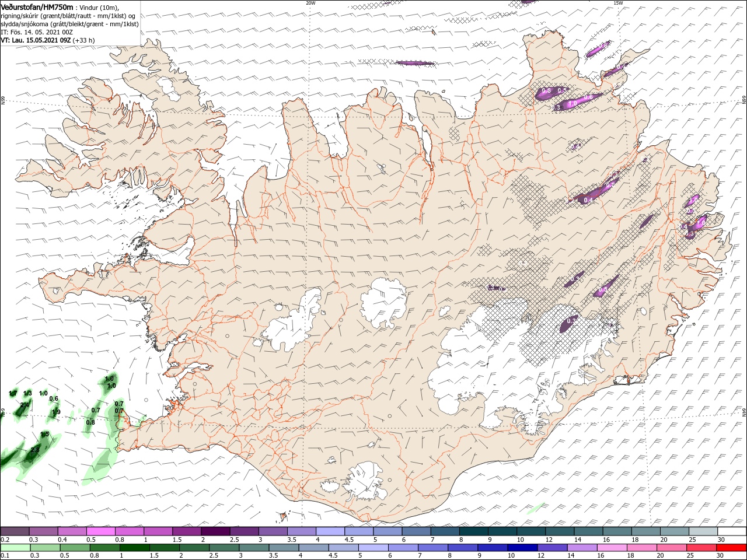Click the '0.1' label on the bottom legend
The image size is (747, 560).
pos(5,556)
